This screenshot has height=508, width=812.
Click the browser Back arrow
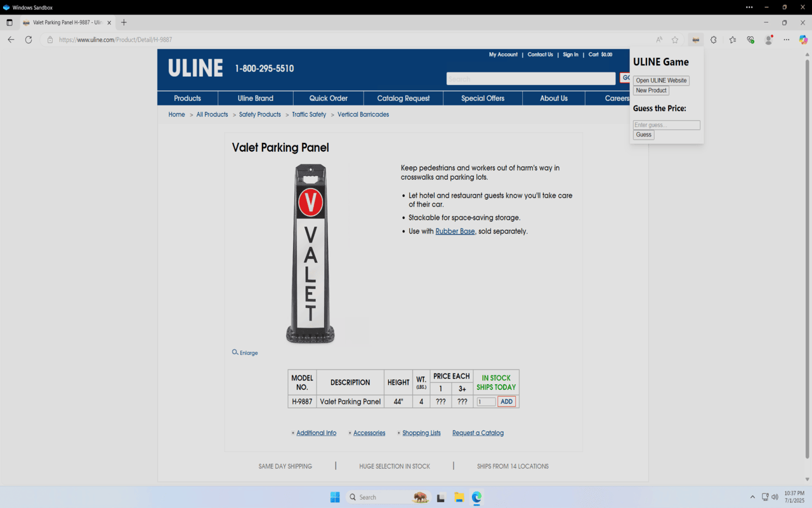[x=11, y=39]
